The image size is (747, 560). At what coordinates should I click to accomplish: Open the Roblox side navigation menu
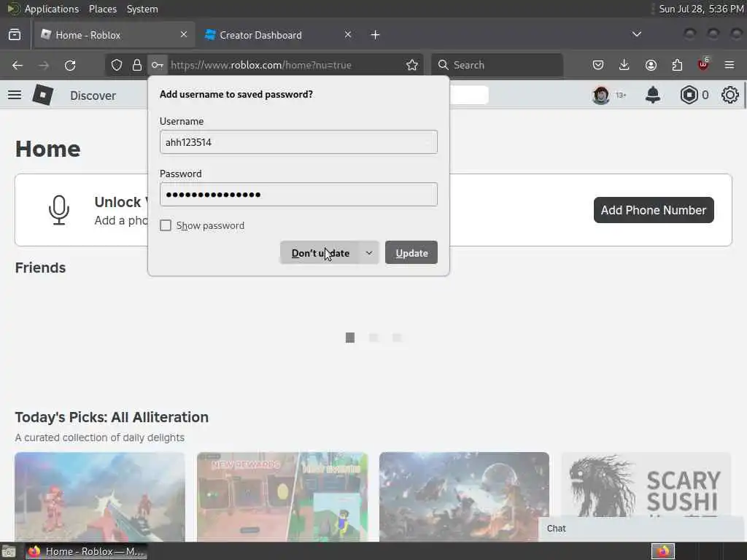pyautogui.click(x=15, y=95)
